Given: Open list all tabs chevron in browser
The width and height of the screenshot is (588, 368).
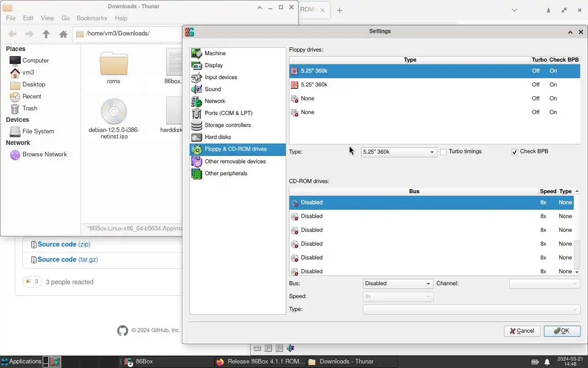Looking at the screenshot, I should pyautogui.click(x=514, y=10).
